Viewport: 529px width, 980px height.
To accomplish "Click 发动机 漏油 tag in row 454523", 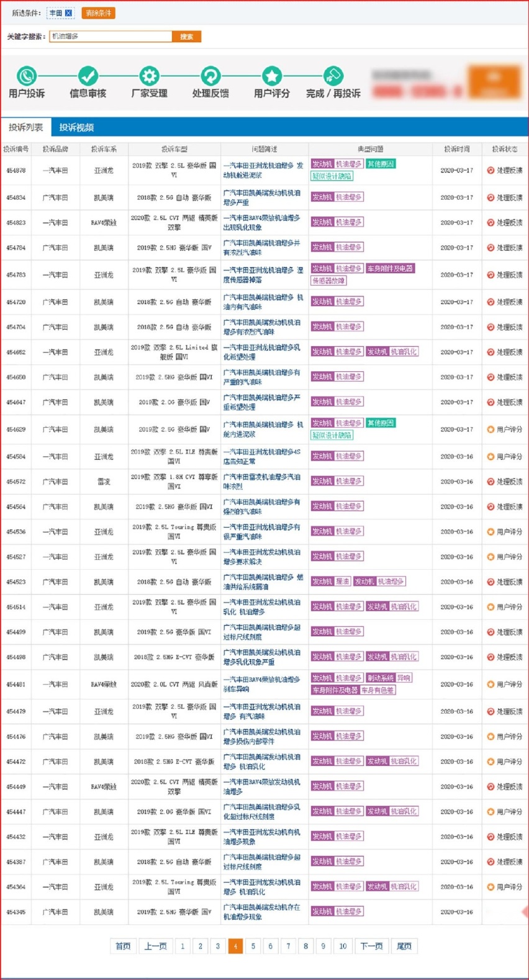I will 331,582.
